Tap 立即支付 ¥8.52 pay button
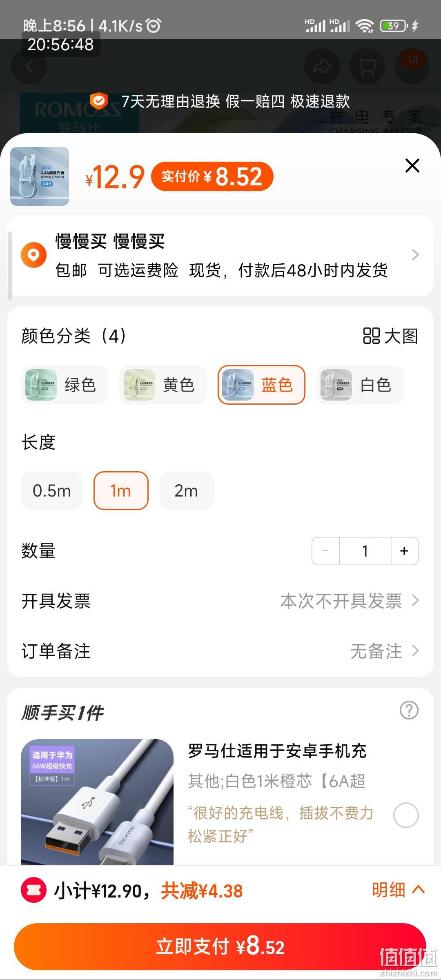The height and width of the screenshot is (980, 441). click(x=220, y=947)
